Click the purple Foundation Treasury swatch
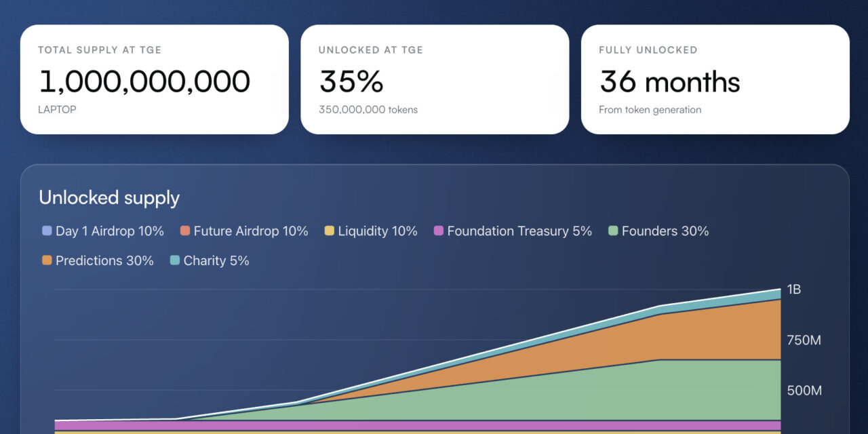 (439, 231)
